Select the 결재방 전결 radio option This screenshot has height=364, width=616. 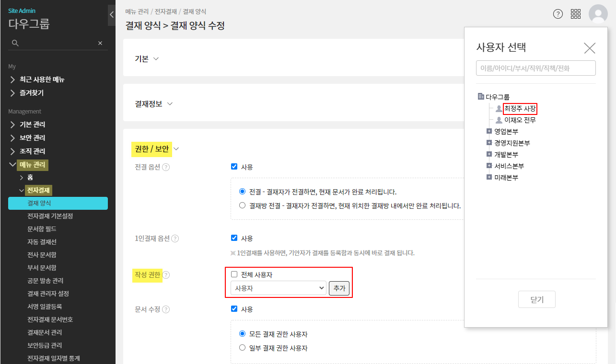[x=242, y=205]
